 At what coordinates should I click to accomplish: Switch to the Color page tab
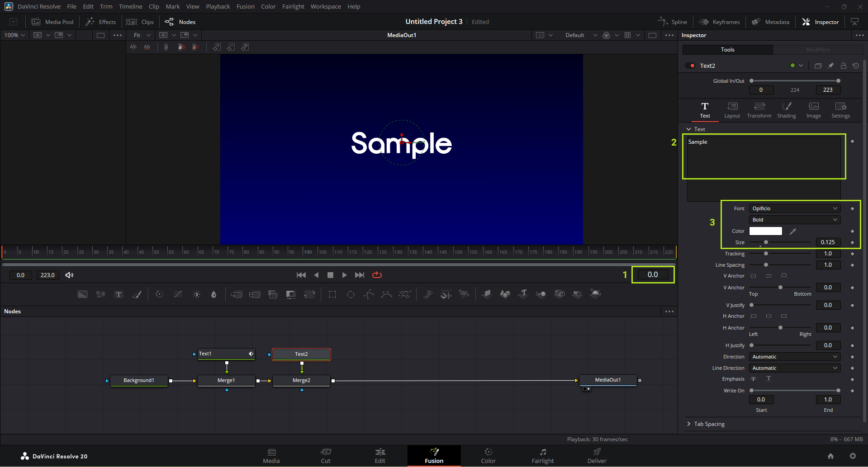488,456
